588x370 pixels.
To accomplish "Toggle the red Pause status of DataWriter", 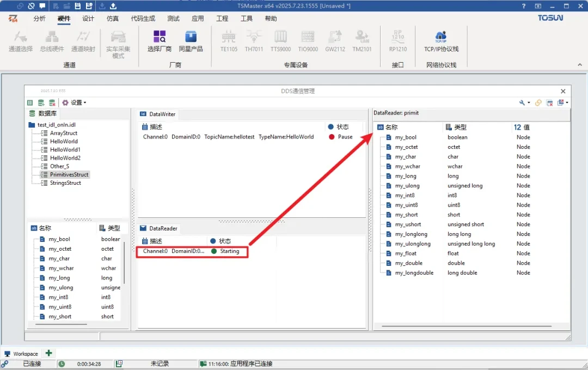I will coord(332,137).
